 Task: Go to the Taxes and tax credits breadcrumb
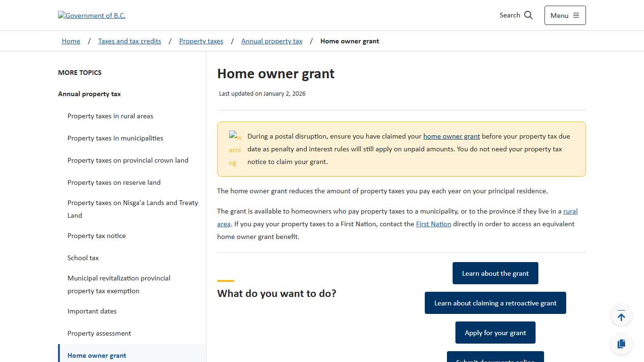(x=129, y=41)
